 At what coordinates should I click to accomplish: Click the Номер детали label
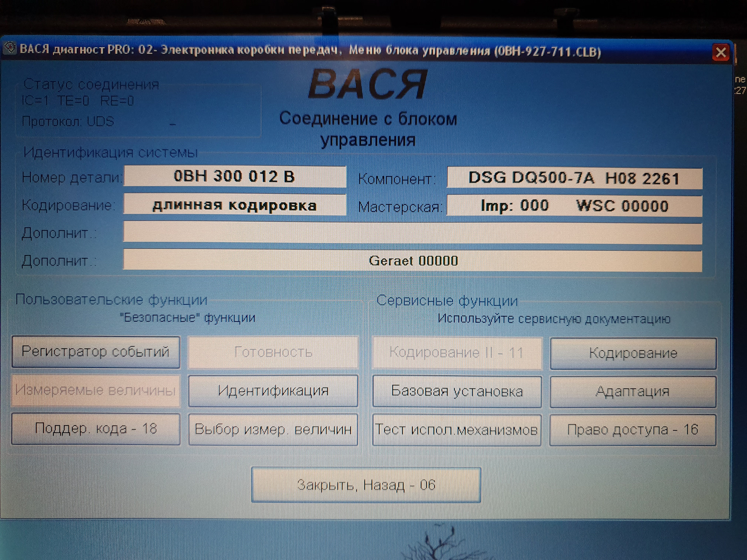(72, 177)
